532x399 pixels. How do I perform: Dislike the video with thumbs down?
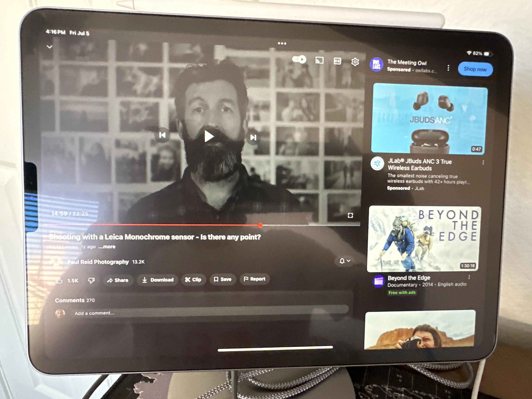point(91,280)
